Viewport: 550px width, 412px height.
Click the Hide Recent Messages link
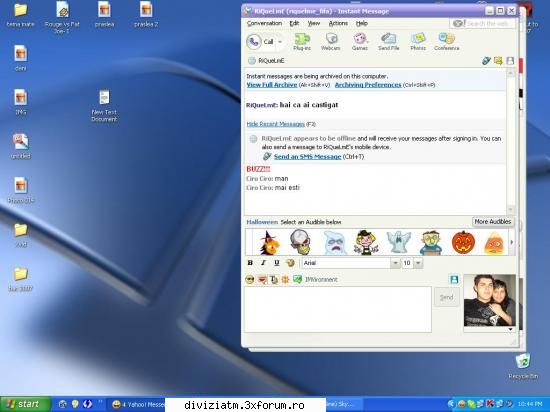click(275, 124)
